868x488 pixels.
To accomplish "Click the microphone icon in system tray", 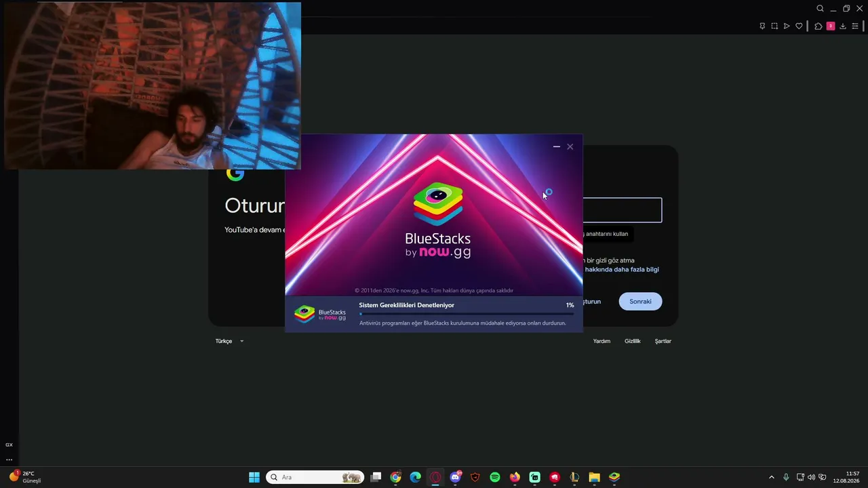I will tap(786, 477).
